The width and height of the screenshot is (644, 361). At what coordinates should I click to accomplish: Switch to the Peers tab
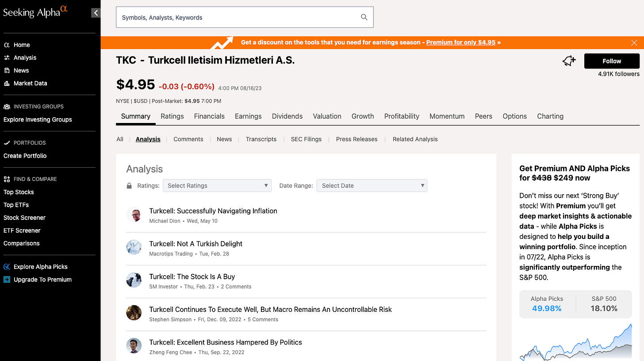point(483,116)
